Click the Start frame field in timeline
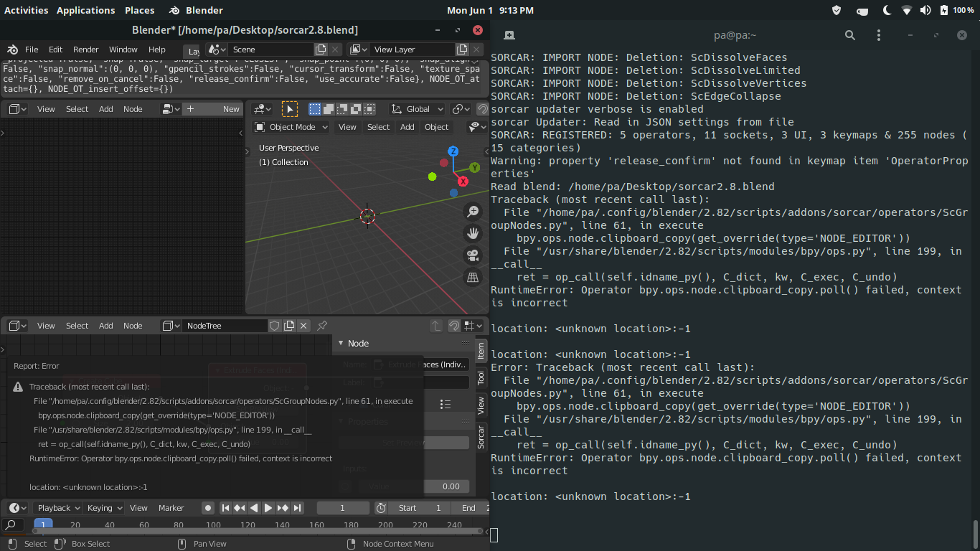Image resolution: width=980 pixels, height=551 pixels. coord(419,508)
